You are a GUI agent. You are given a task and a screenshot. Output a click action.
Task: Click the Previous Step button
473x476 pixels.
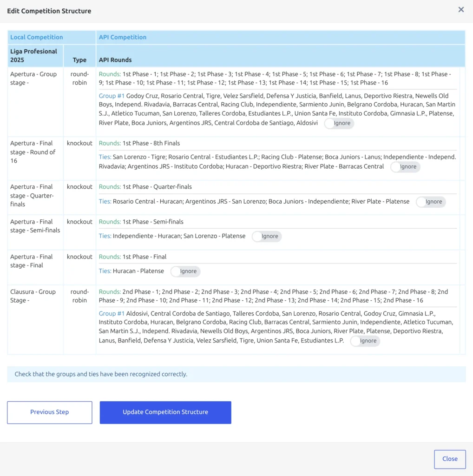[x=49, y=412]
